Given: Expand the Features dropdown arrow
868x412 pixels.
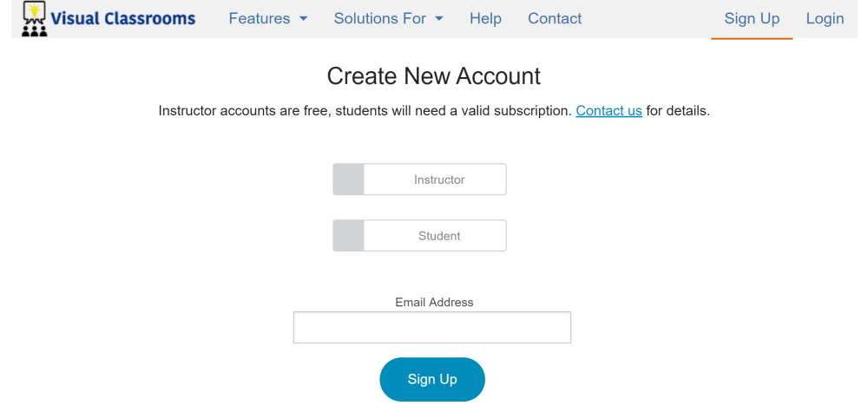Looking at the screenshot, I should pos(303,19).
